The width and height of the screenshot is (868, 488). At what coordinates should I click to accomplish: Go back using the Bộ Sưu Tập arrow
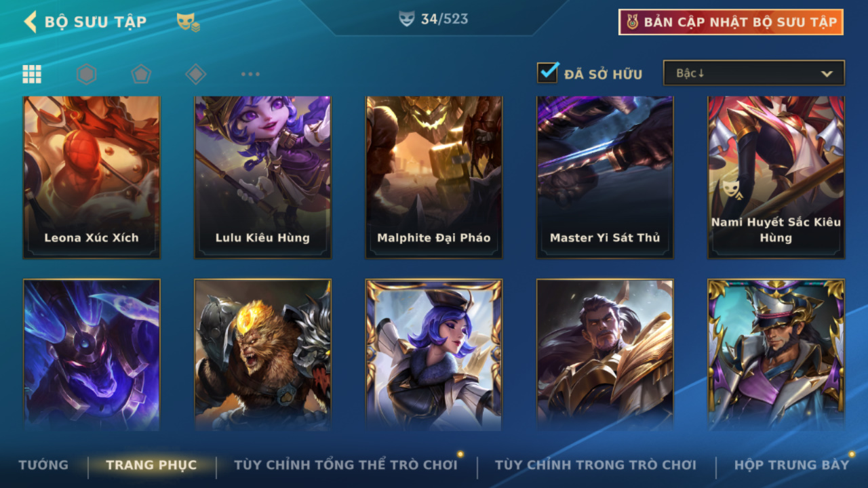[30, 22]
